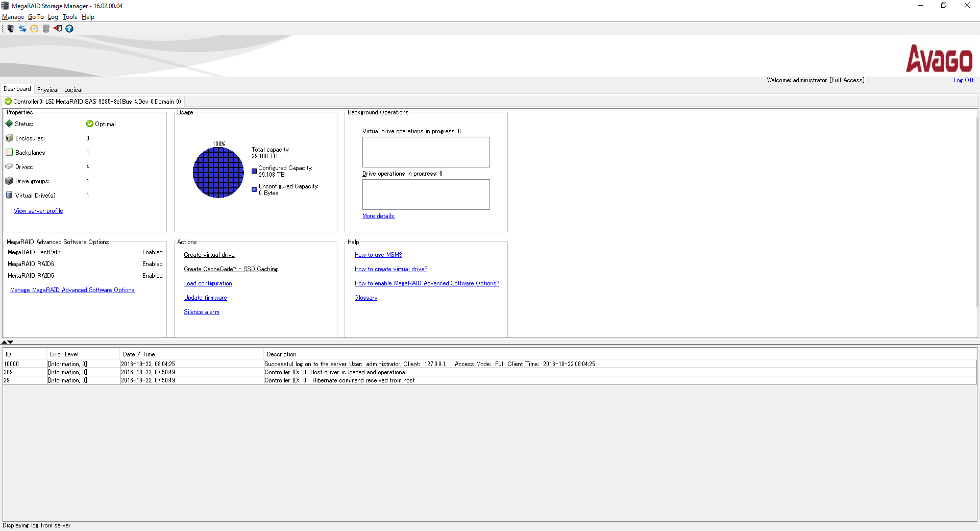Screen dimensions: 980x531
Task: Select the Controller0 LSI MegaRAID SAS tab
Action: click(x=93, y=101)
